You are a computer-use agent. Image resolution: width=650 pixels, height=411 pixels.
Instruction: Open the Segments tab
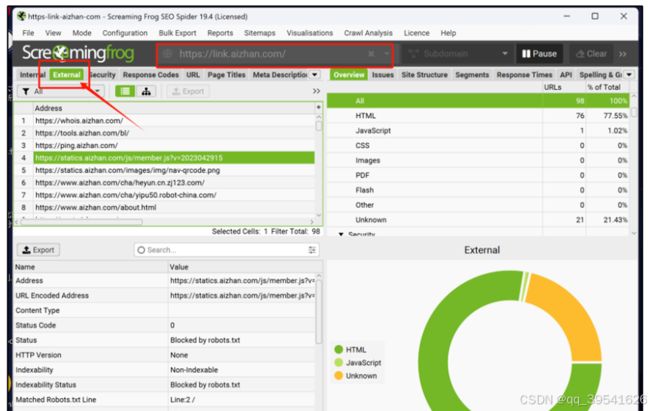[x=472, y=75]
